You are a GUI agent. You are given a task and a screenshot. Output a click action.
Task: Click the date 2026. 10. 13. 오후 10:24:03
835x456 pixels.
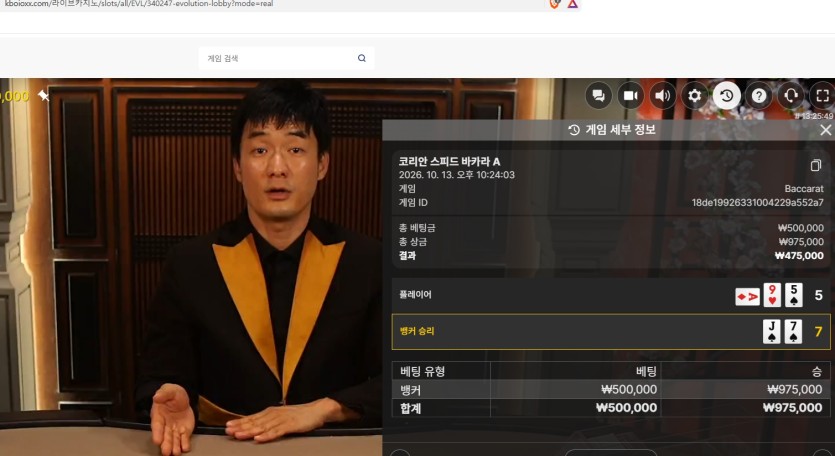click(457, 175)
